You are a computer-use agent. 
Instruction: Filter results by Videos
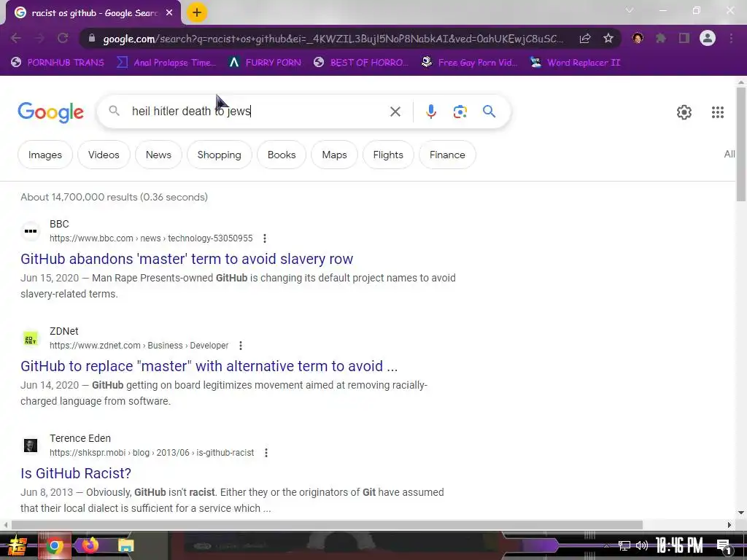(x=104, y=155)
